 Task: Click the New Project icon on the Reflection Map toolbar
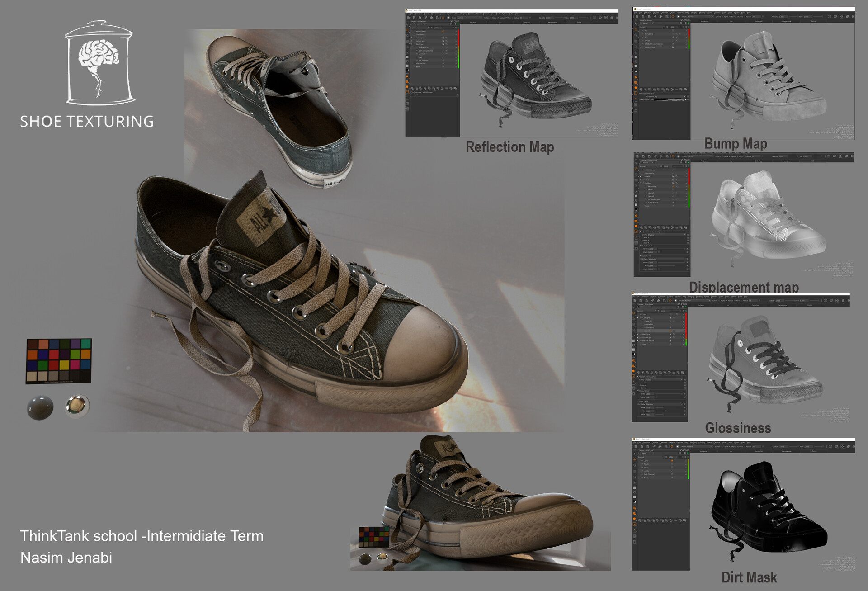[x=409, y=18]
